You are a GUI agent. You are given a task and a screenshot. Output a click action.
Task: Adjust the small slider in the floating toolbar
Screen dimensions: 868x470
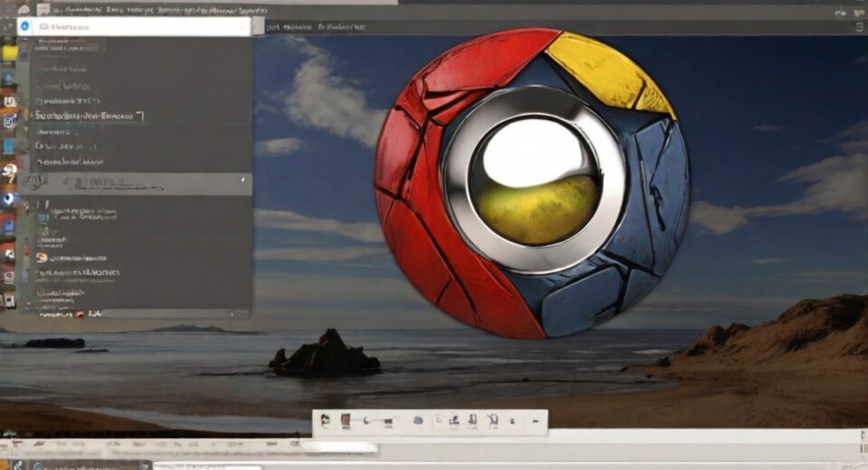point(378,422)
